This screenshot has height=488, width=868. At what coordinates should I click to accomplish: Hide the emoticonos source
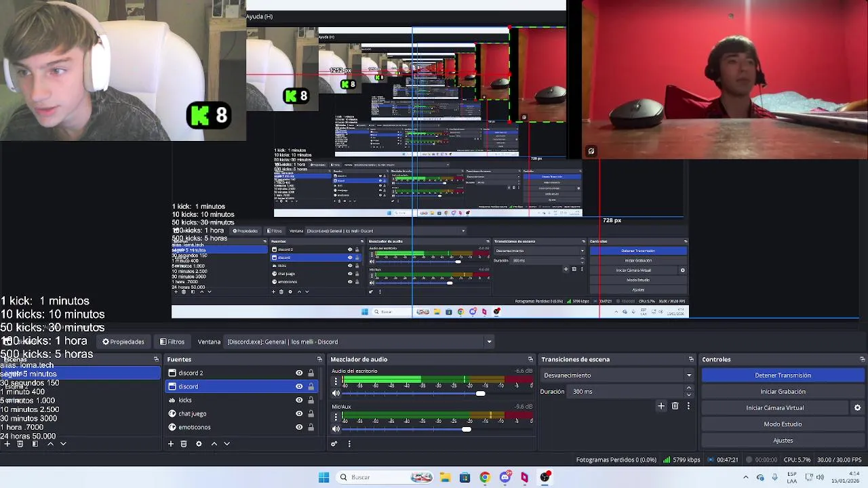point(299,427)
